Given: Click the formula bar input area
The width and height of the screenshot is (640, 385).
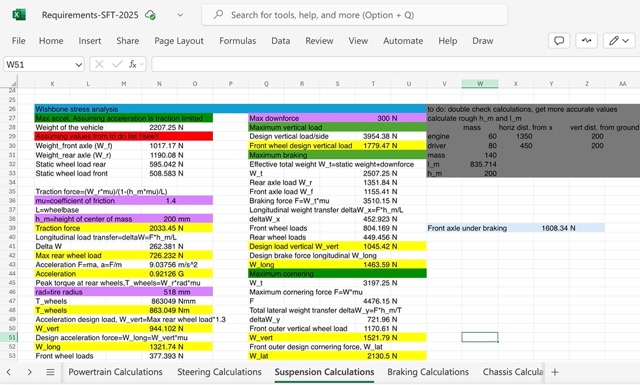Looking at the screenshot, I should click(x=395, y=65).
